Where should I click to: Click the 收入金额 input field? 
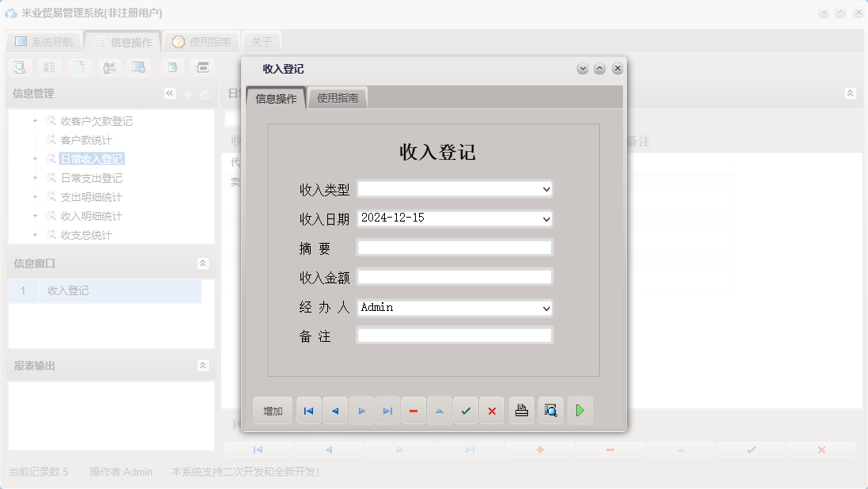(x=454, y=276)
